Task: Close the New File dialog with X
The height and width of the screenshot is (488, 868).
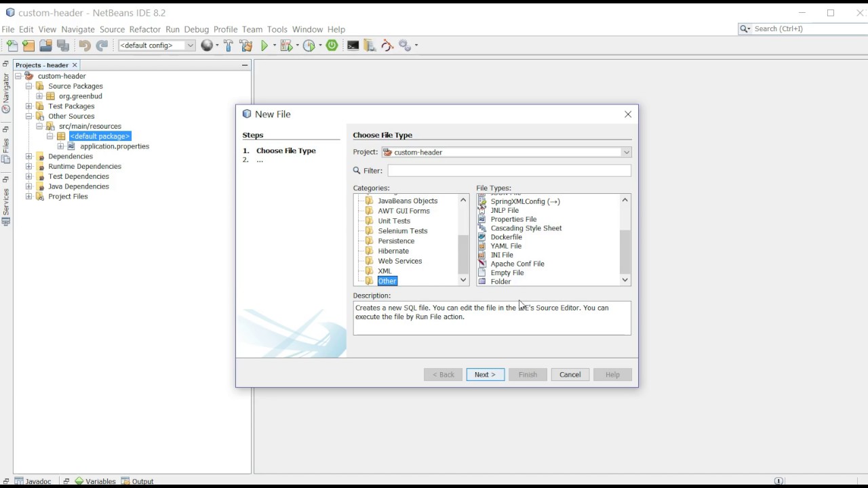Action: coord(628,115)
